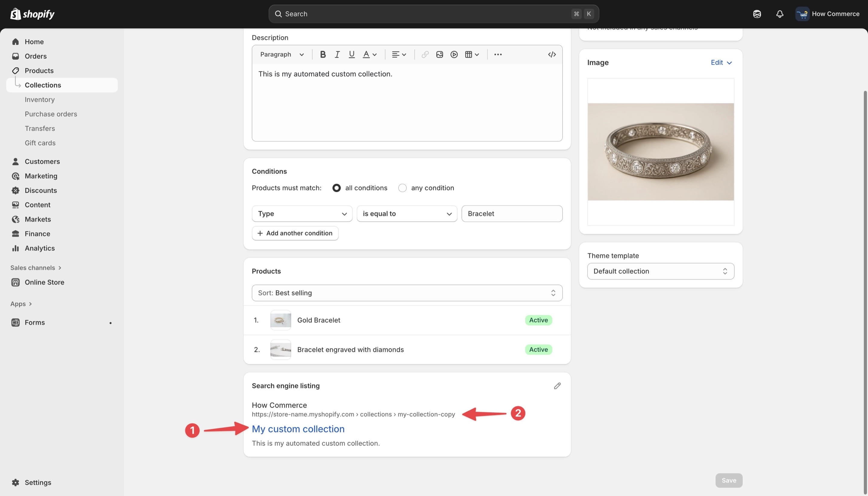Viewport: 868px width, 496px height.
Task: Click the Content icon in sidebar
Action: pyautogui.click(x=15, y=205)
